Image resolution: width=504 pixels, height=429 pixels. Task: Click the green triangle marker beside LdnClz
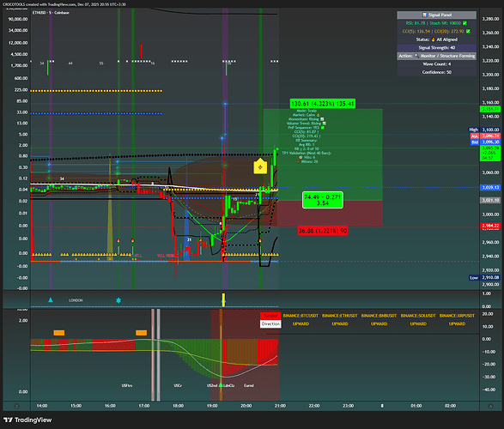pyautogui.click(x=221, y=385)
